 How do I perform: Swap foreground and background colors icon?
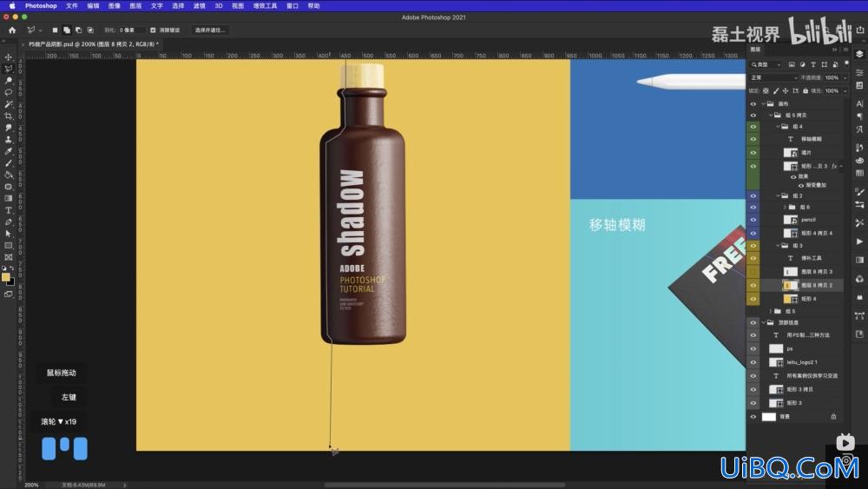[11, 268]
